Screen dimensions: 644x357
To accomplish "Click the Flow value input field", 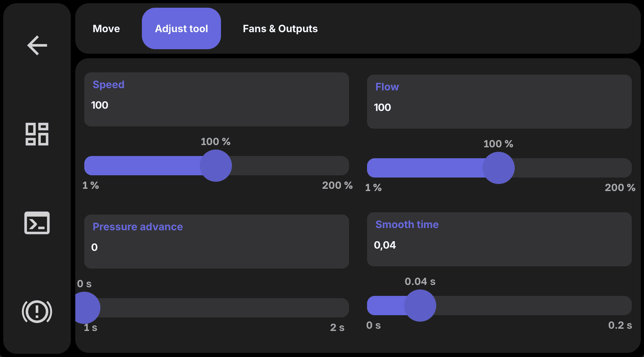I will [x=499, y=102].
